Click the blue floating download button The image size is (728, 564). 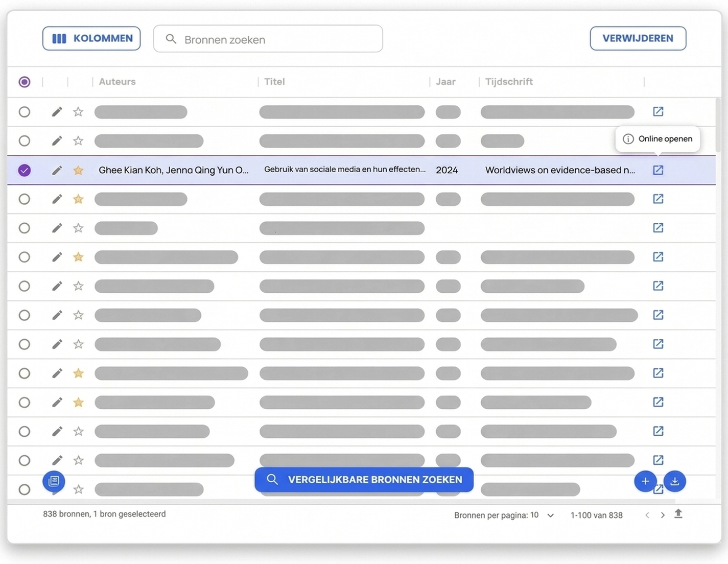point(674,481)
